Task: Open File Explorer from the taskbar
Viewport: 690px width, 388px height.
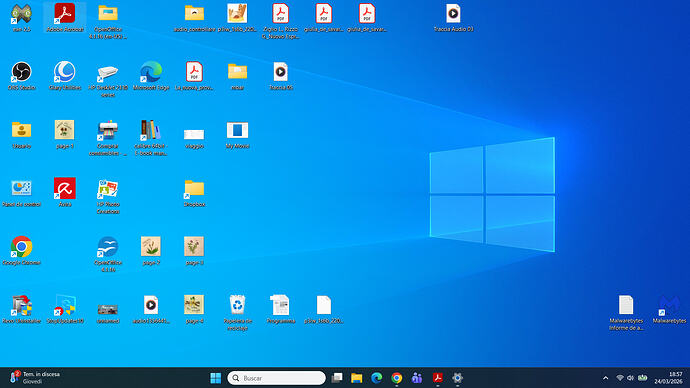Action: point(356,378)
